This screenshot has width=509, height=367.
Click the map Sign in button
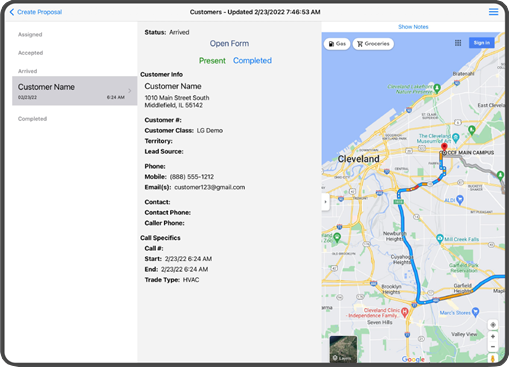pyautogui.click(x=482, y=43)
